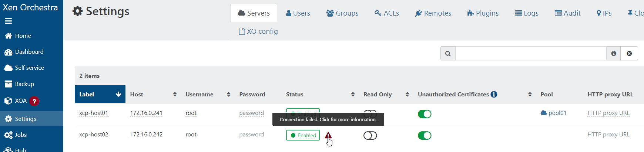Image resolution: width=644 pixels, height=152 pixels.
Task: Sort table by Username column
Action: [208, 95]
